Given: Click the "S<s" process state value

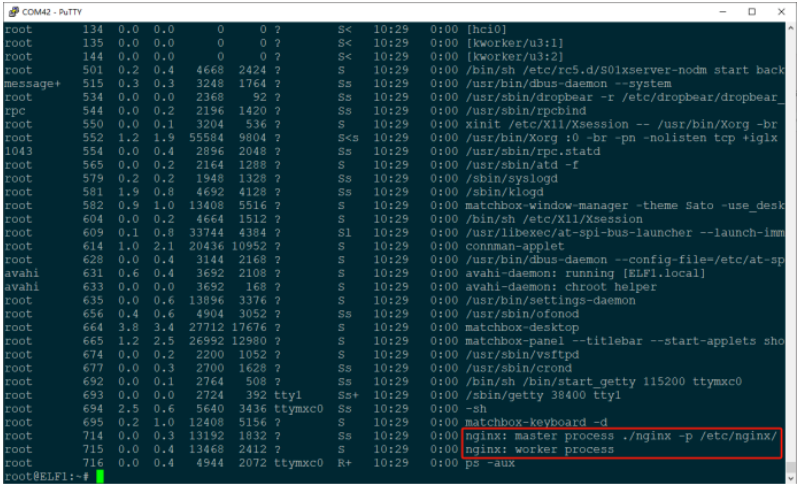Looking at the screenshot, I should 348,138.
